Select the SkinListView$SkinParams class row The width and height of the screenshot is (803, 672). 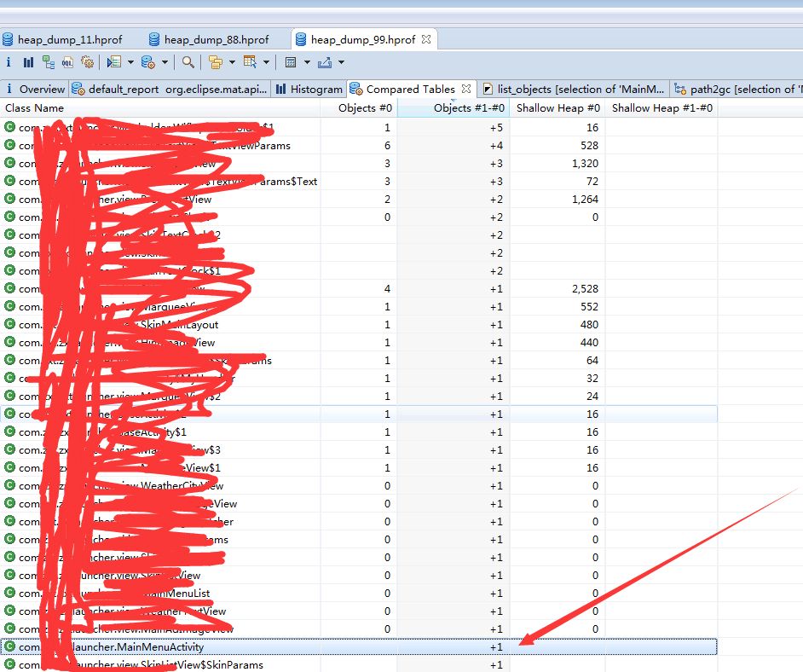(359, 665)
